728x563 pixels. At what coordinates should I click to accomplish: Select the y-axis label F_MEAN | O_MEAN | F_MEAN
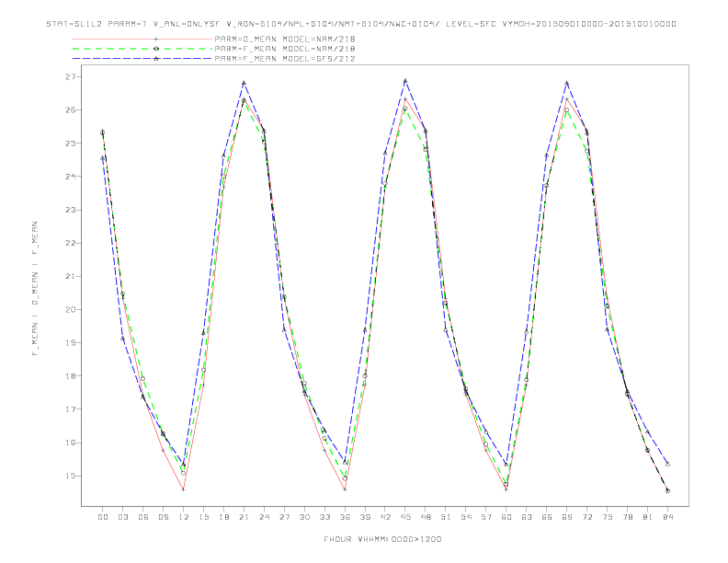[x=35, y=289]
